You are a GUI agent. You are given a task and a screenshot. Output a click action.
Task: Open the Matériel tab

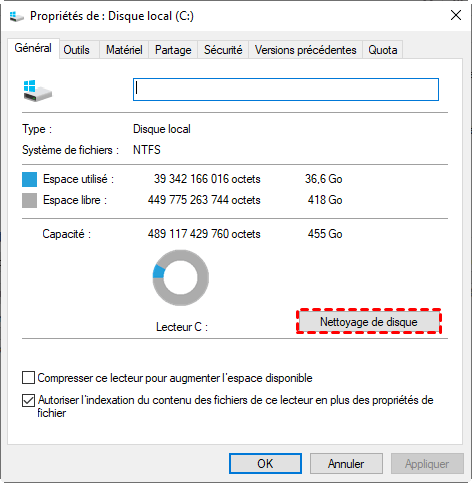[124, 50]
